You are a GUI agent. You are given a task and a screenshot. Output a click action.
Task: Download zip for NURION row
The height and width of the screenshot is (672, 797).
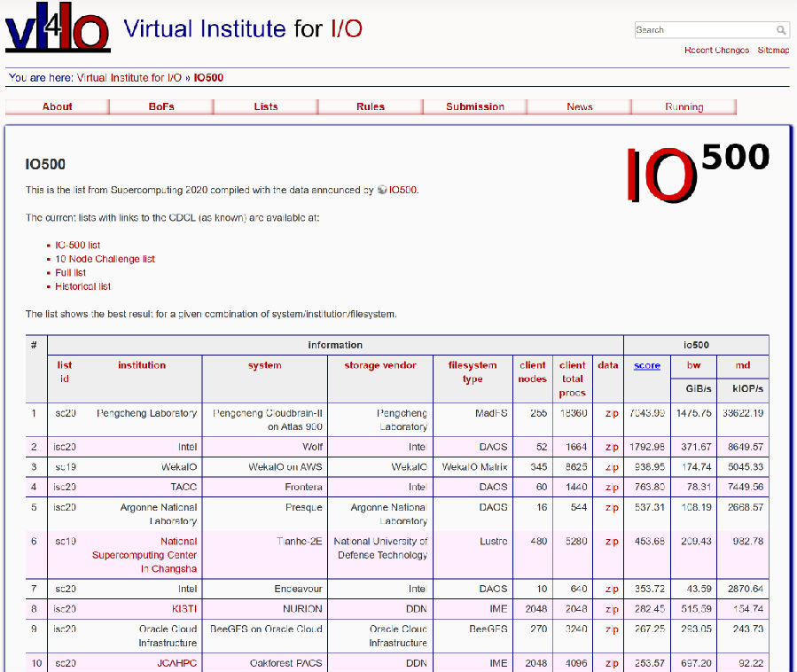(x=612, y=609)
